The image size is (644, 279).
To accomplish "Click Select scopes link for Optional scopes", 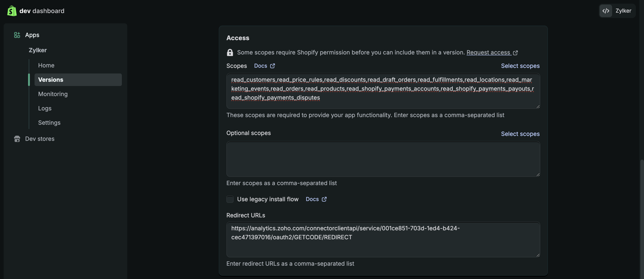I will (x=520, y=134).
